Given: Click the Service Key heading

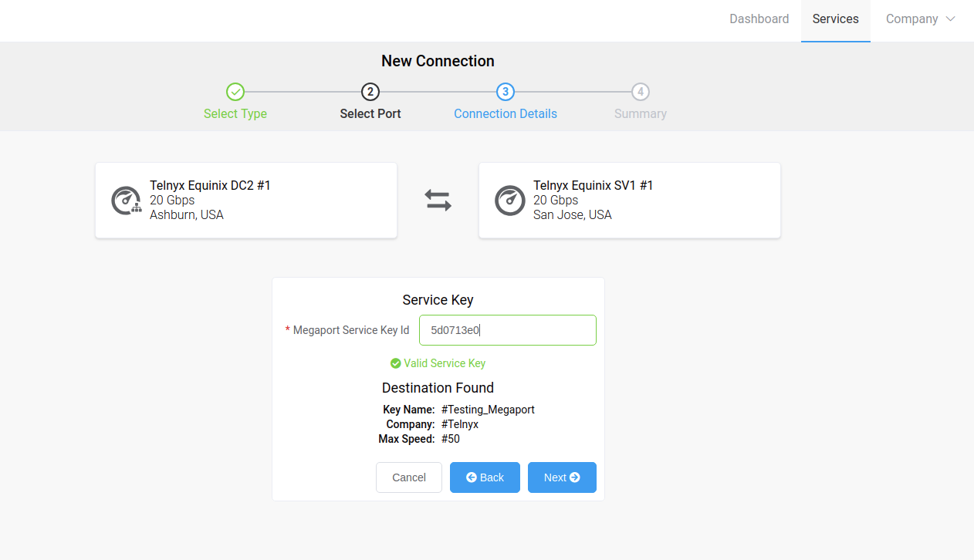Looking at the screenshot, I should [438, 300].
